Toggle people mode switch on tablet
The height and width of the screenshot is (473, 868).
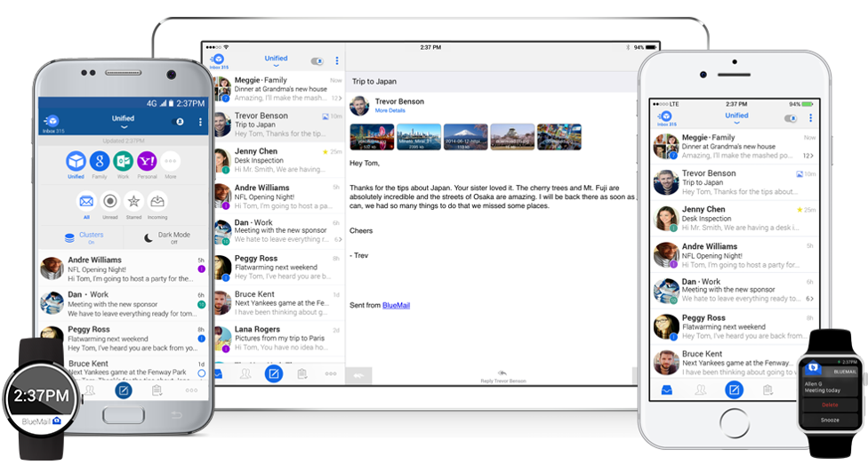(317, 60)
